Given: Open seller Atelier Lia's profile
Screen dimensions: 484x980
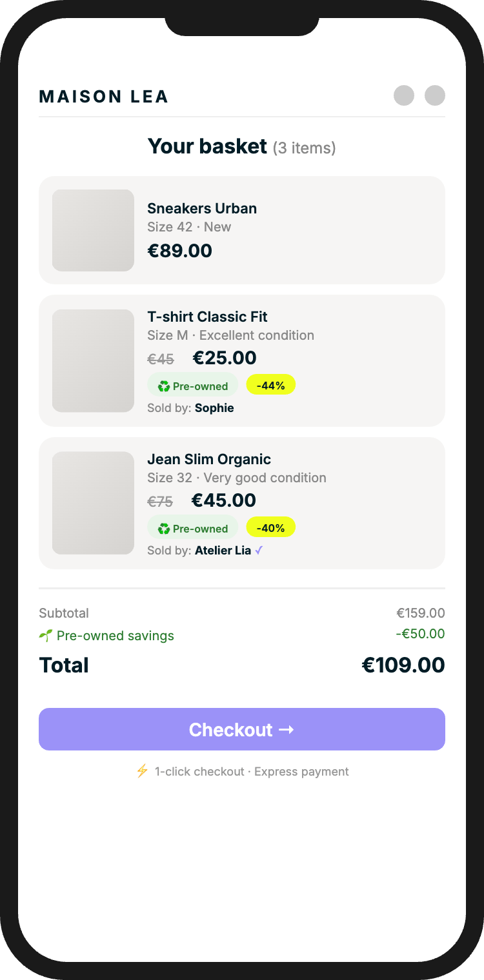Looking at the screenshot, I should (223, 551).
